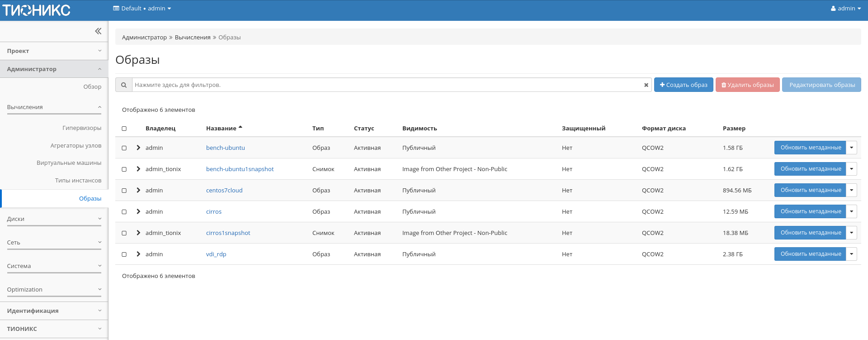Expand bench-ubuntu row details chevron
The width and height of the screenshot is (868, 340).
pos(138,148)
